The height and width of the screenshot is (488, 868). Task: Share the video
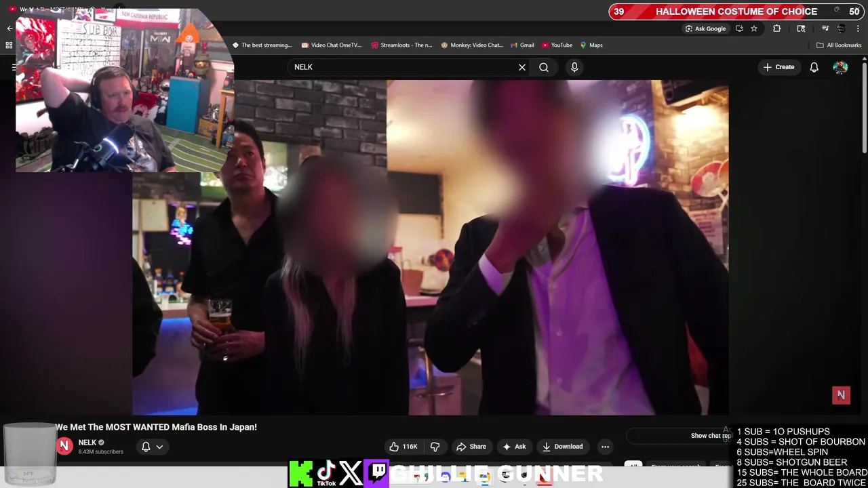pos(471,447)
